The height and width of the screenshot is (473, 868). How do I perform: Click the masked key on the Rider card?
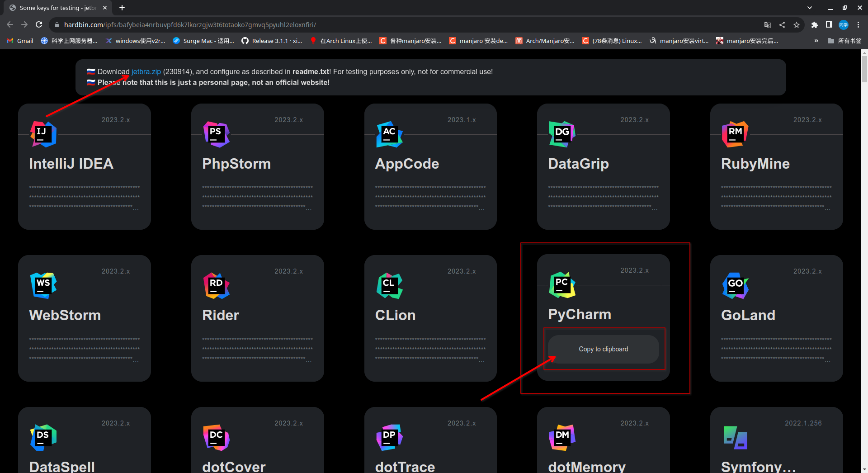pos(257,350)
